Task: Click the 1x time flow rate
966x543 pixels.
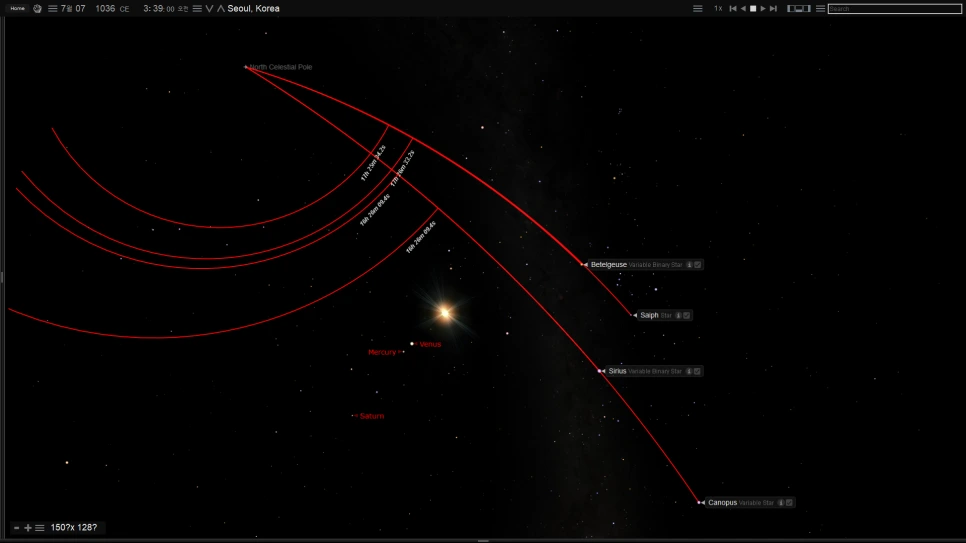Action: click(718, 9)
